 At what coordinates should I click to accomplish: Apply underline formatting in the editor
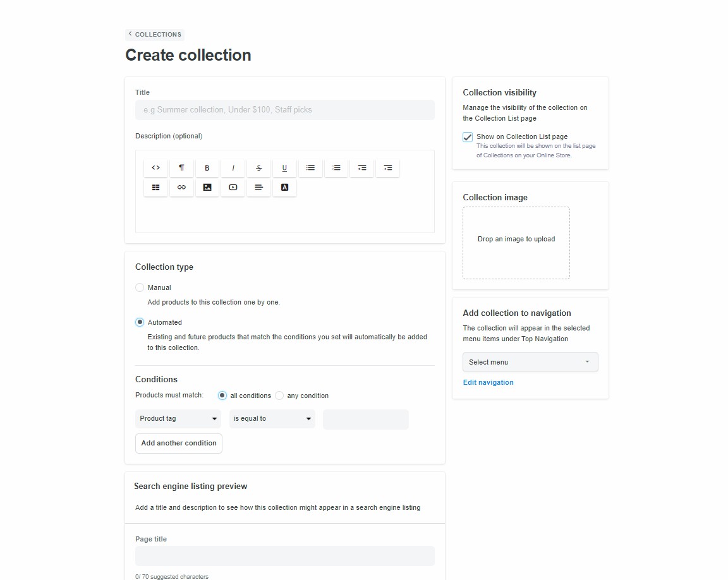[x=284, y=167]
